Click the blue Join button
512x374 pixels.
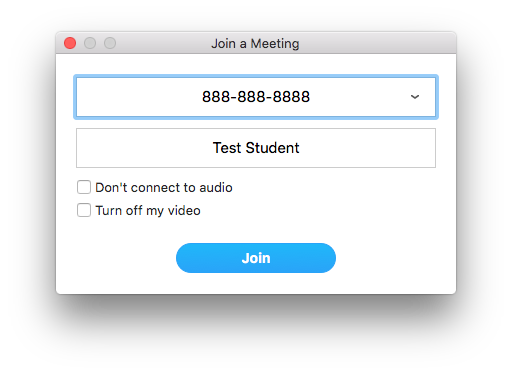click(x=256, y=258)
